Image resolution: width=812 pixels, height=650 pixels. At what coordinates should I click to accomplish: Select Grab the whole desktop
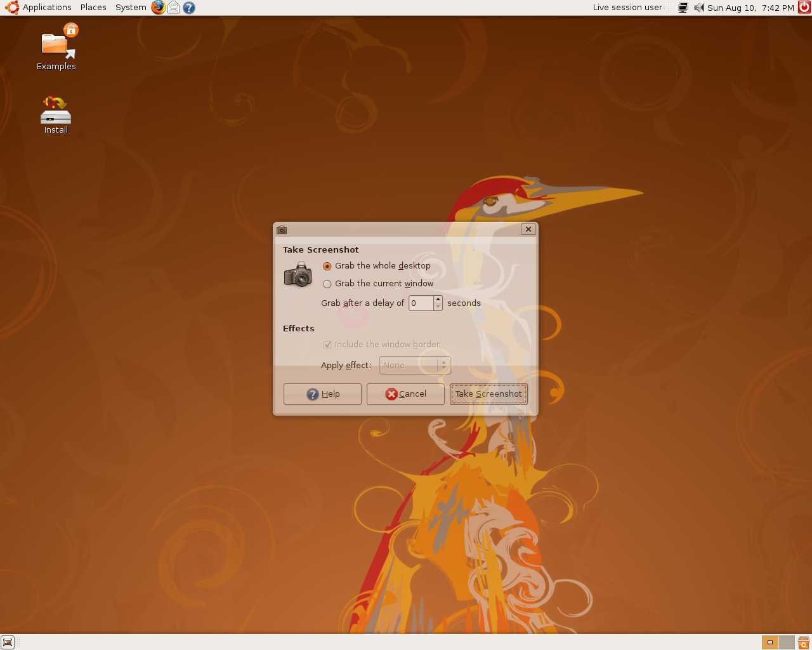click(327, 267)
